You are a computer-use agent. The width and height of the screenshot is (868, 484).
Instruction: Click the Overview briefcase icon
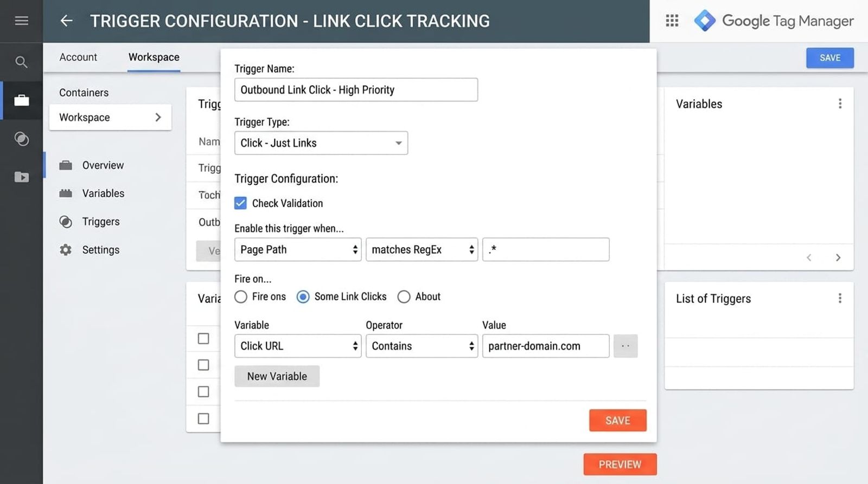click(66, 165)
